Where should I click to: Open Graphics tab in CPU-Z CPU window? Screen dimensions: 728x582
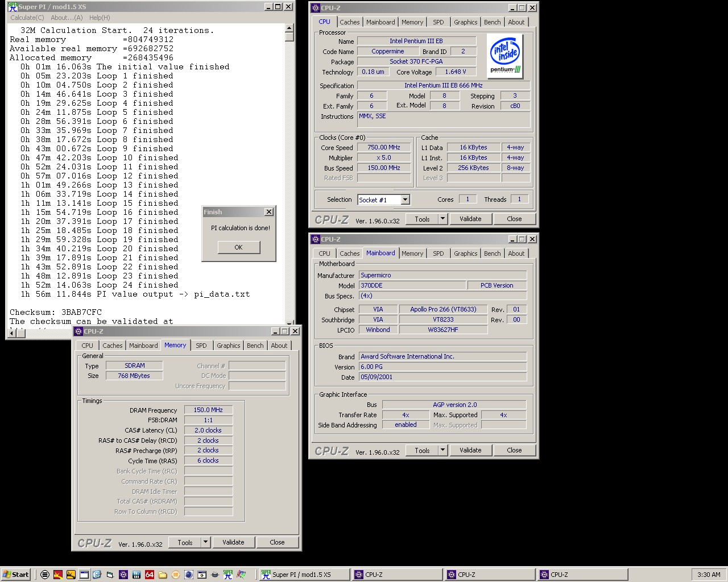466,22
